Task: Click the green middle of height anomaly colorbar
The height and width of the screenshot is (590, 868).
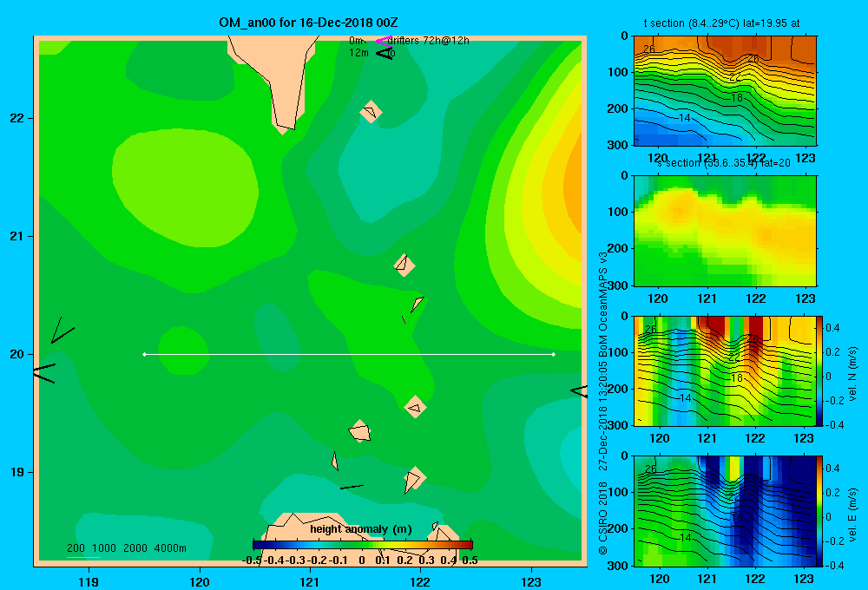Action: point(363,545)
